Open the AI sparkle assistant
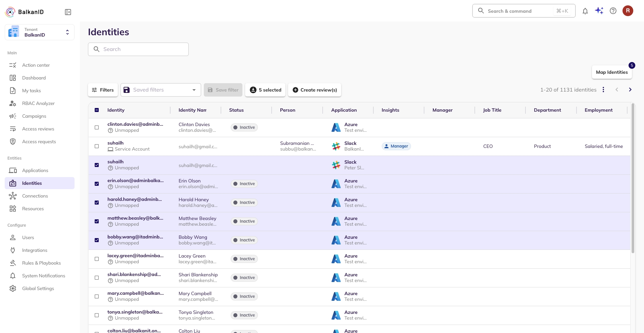The width and height of the screenshot is (644, 333). (599, 11)
